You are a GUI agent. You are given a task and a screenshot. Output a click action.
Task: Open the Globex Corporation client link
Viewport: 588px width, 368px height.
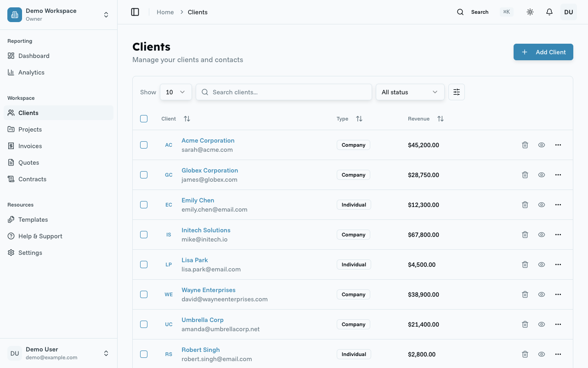pyautogui.click(x=210, y=170)
